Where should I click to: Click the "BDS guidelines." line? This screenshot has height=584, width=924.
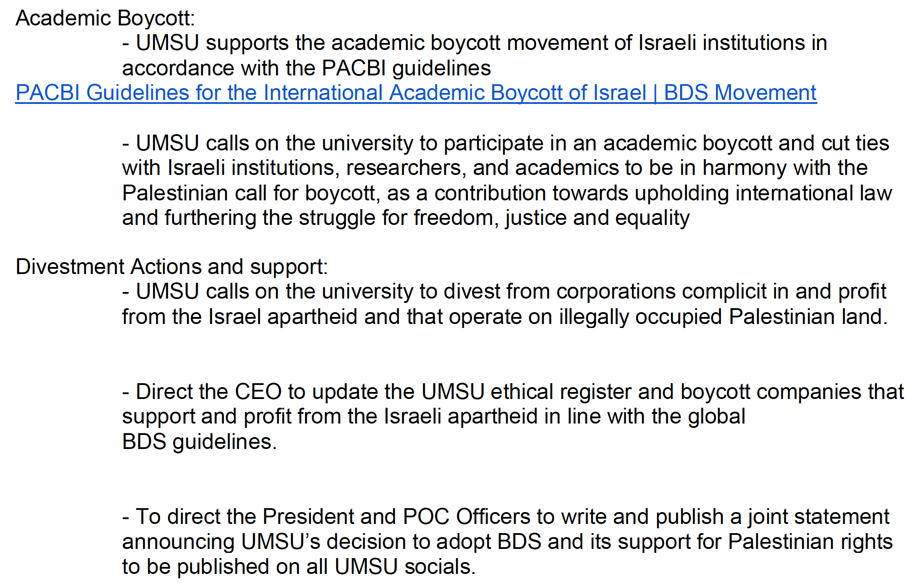199,442
